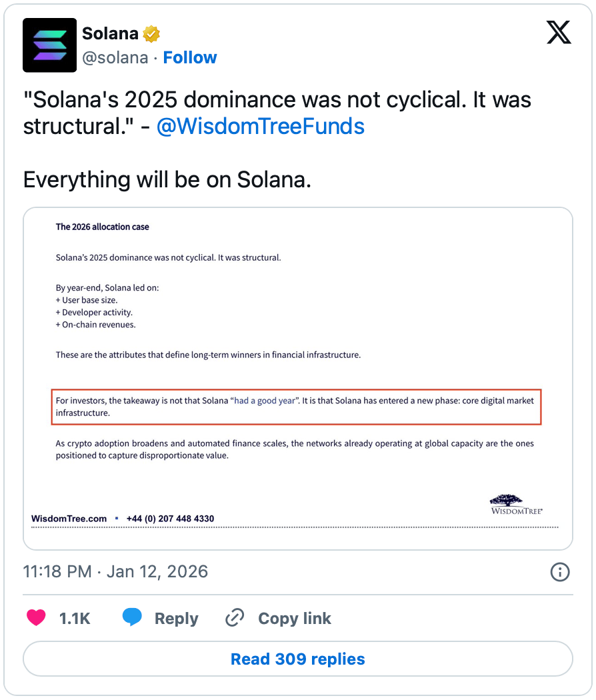596x700 pixels.
Task: Click the red-boxed investor takeaway paragraph
Action: pyautogui.click(x=296, y=407)
